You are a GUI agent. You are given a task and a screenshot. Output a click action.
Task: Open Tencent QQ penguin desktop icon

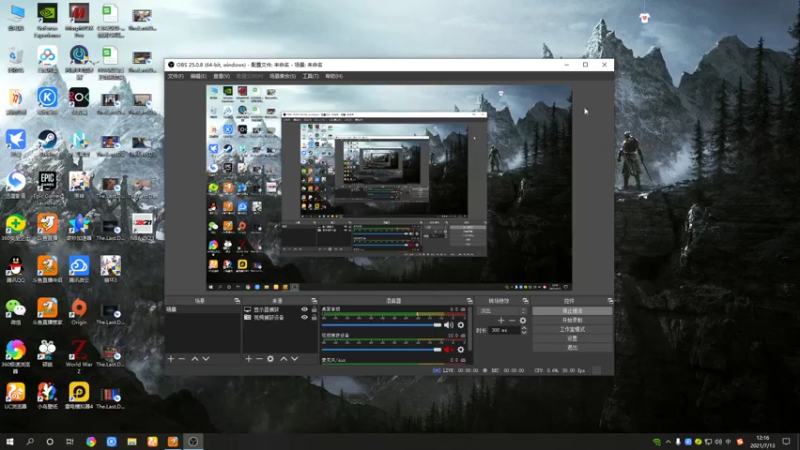[x=16, y=269]
